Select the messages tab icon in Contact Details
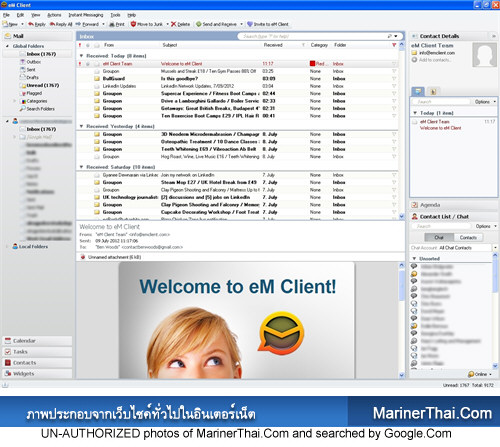This screenshot has height=447, width=500. click(x=418, y=91)
